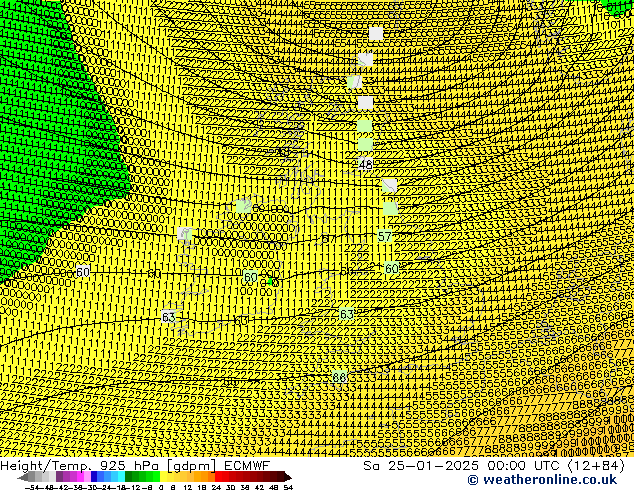Click the 24 value on color scale
634x490 pixels.
click(x=216, y=487)
